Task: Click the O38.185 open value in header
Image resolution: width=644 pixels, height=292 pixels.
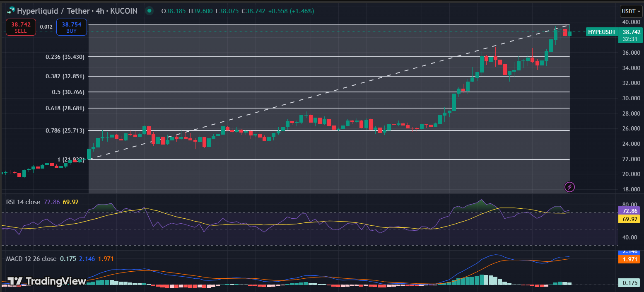Action: (174, 11)
